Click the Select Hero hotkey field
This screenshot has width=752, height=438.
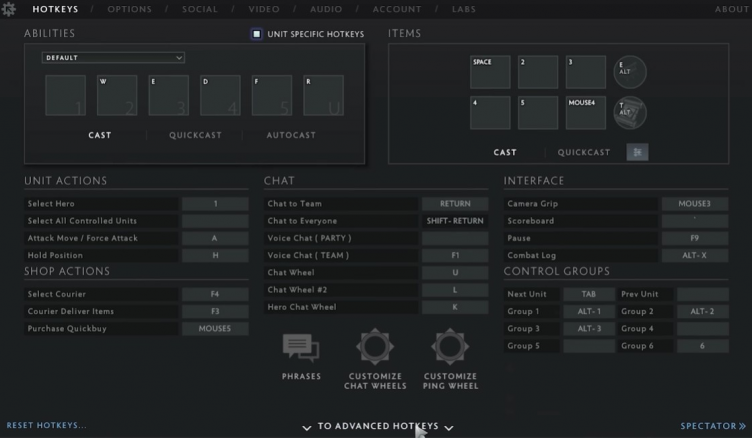[x=215, y=203]
